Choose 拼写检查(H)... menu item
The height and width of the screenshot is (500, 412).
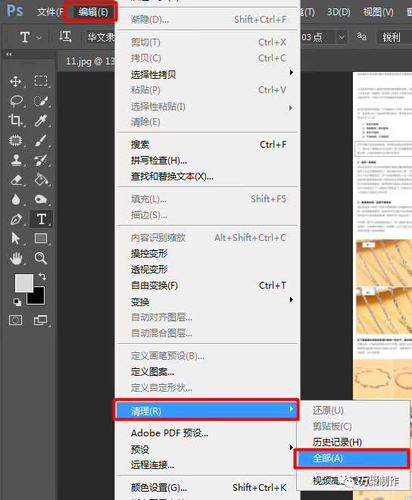pyautogui.click(x=208, y=161)
